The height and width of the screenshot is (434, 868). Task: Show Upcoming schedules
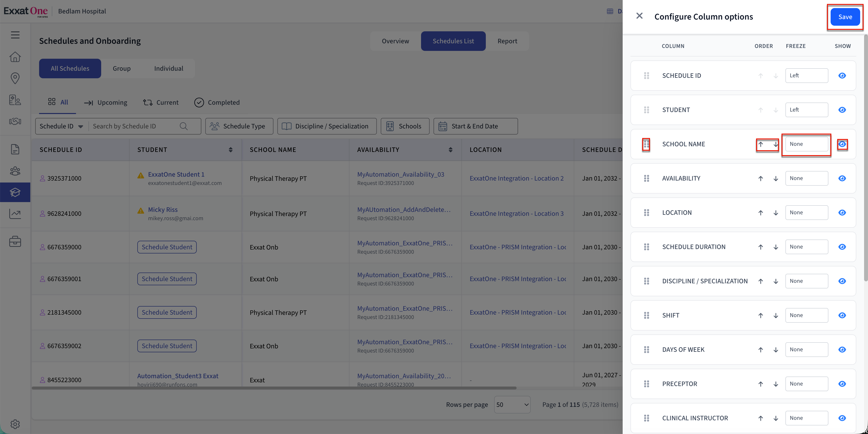point(106,103)
